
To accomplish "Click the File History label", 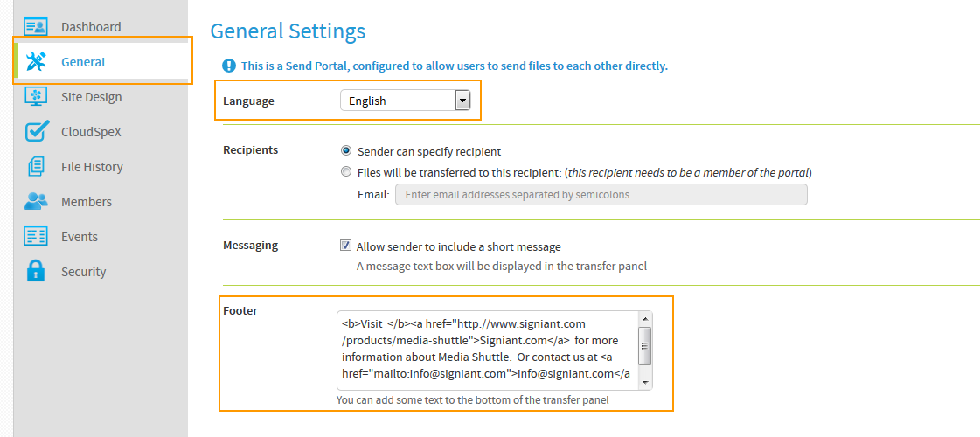I will point(92,167).
